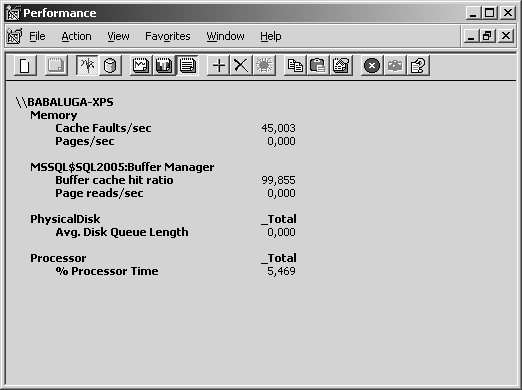The width and height of the screenshot is (522, 390).
Task: Click the 5,469 processor time value
Action: click(281, 271)
